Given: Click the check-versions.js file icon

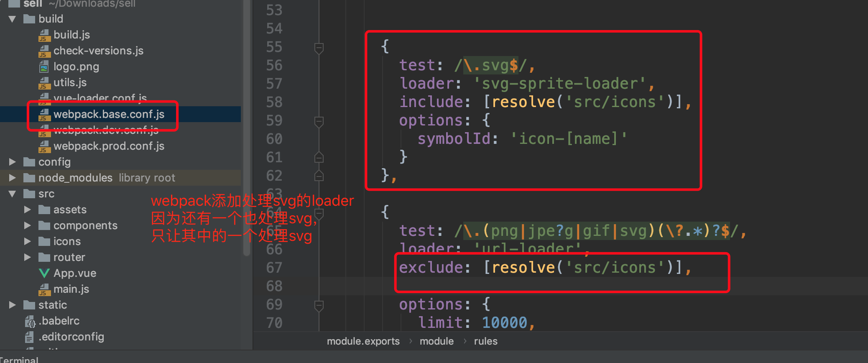Looking at the screenshot, I should click(44, 51).
